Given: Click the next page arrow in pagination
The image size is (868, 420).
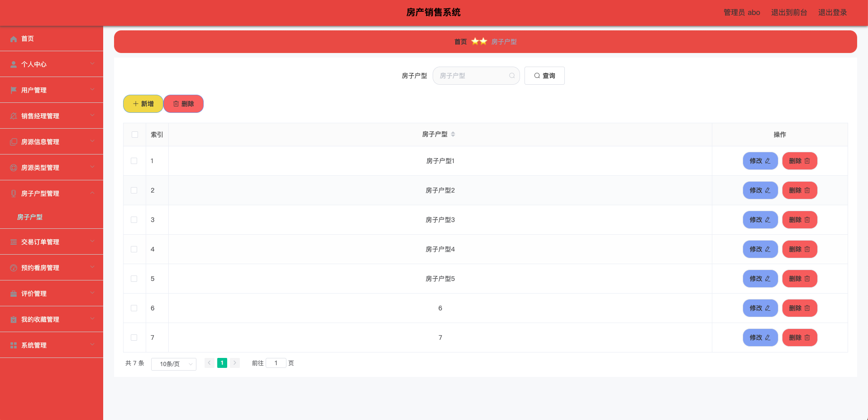Looking at the screenshot, I should [x=235, y=363].
